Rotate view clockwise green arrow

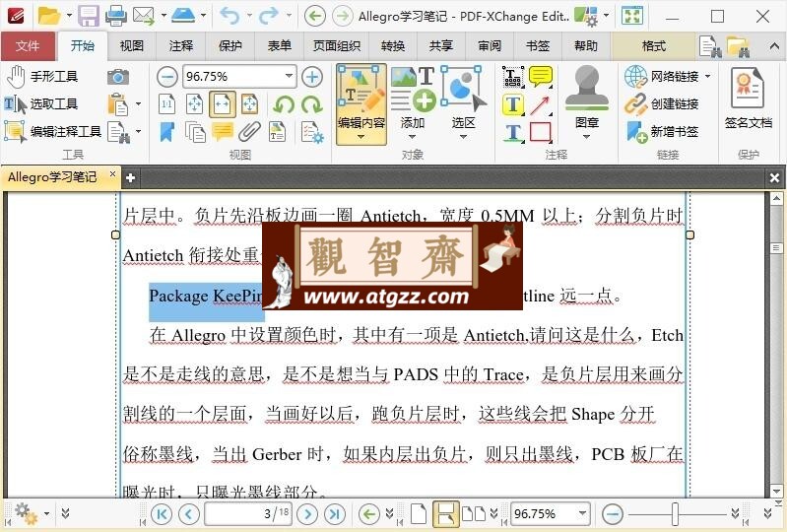[311, 104]
